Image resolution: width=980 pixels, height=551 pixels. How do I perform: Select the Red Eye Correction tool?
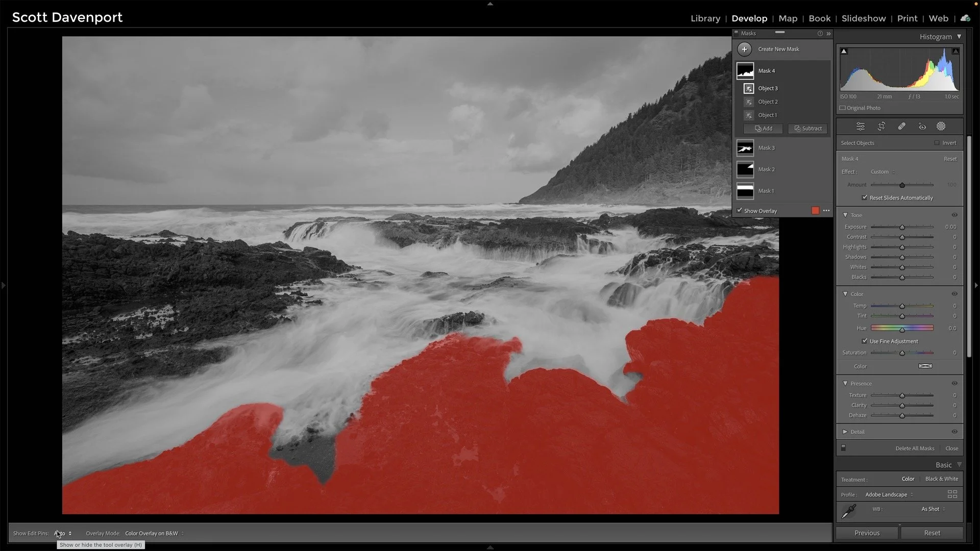pos(922,126)
